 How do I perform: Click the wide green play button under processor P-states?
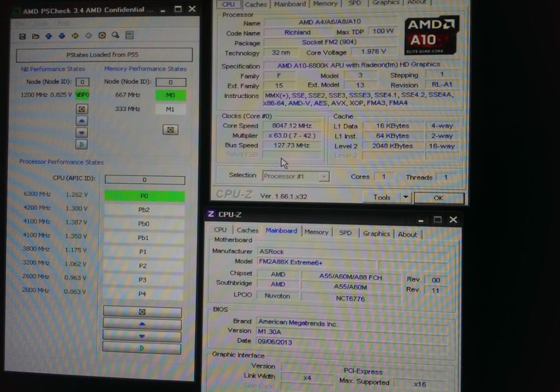tap(142, 348)
